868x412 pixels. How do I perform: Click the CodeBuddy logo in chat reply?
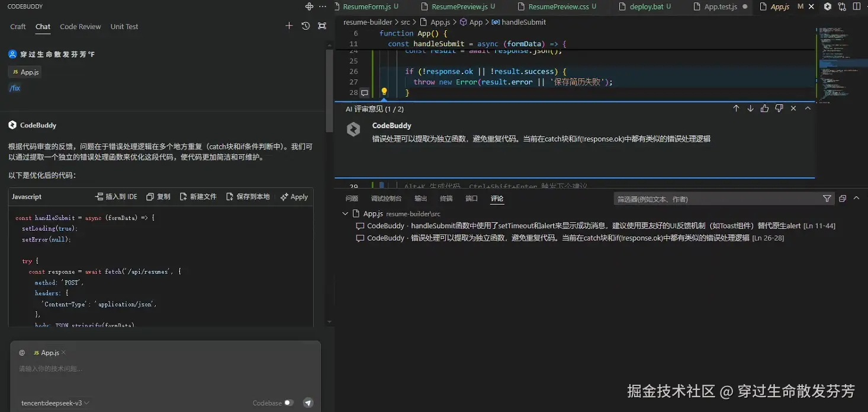12,125
